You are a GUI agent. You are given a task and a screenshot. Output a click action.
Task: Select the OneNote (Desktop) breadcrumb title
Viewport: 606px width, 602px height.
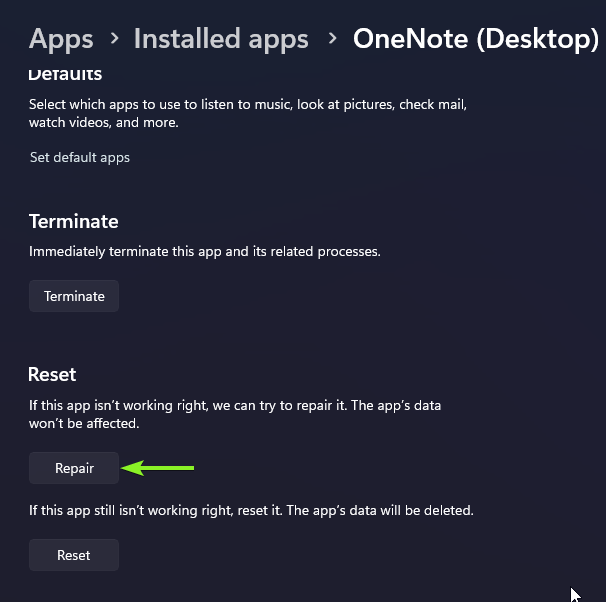pos(475,39)
